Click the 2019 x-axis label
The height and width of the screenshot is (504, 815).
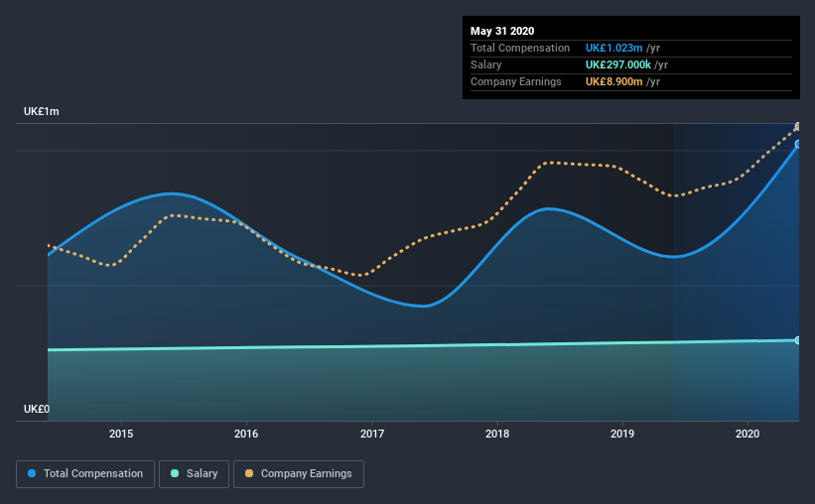tap(622, 434)
